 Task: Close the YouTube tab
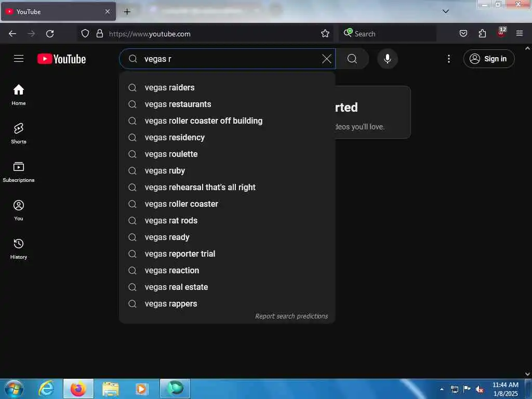point(108,11)
